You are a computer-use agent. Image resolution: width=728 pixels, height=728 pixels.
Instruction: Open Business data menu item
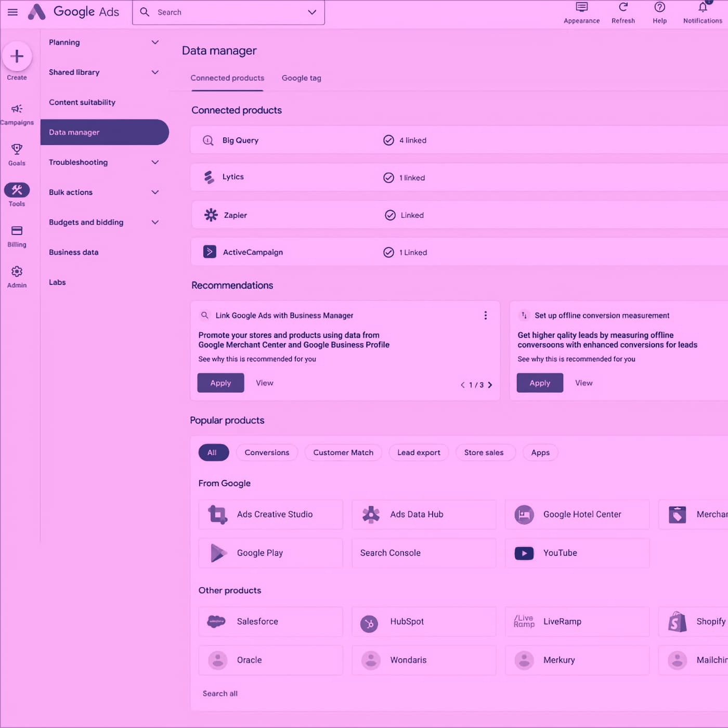[x=74, y=252]
